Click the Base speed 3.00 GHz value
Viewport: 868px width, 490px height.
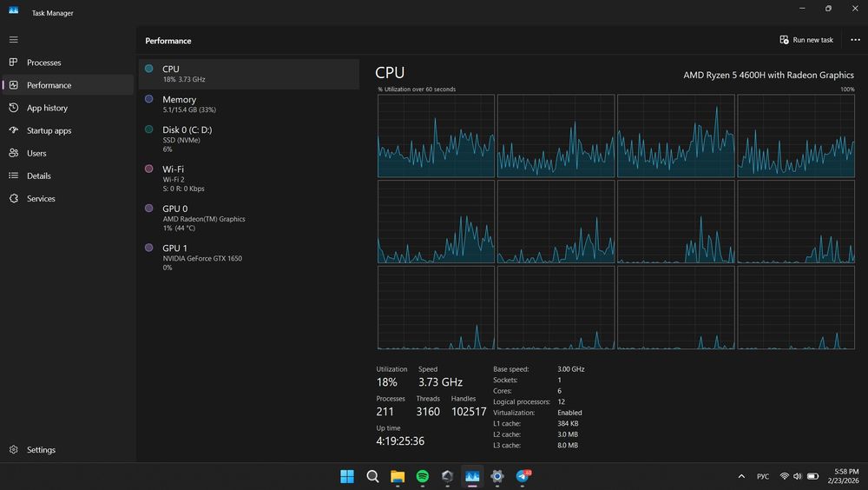tap(571, 369)
